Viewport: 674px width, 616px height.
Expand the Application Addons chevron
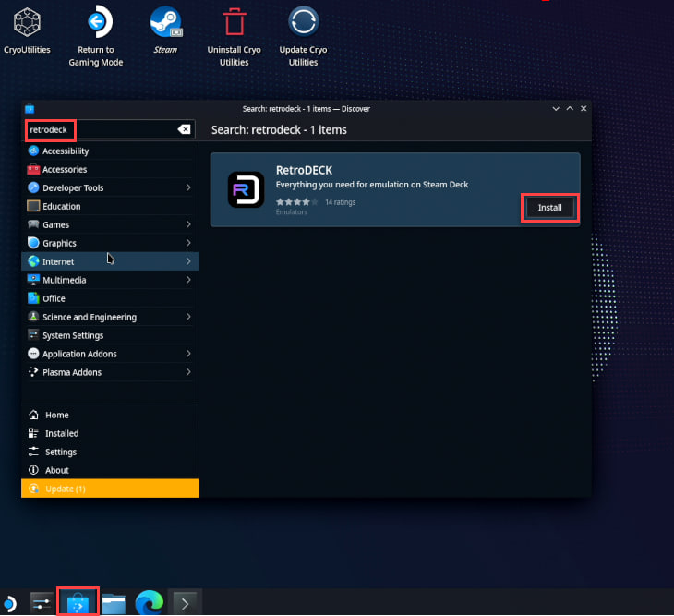tap(188, 354)
